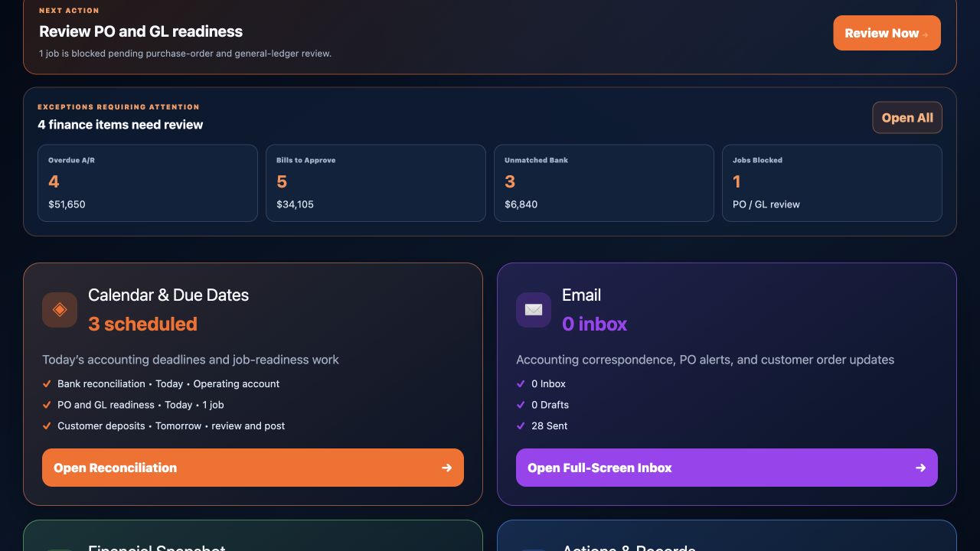Viewport: 980px width, 551px height.
Task: Select the Bills to Approve card
Action: pyautogui.click(x=376, y=184)
